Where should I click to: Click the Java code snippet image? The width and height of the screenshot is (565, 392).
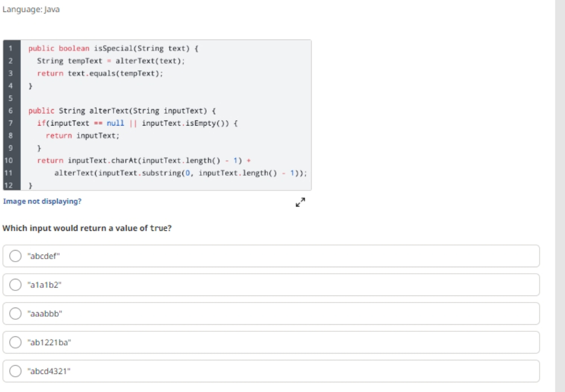(157, 115)
